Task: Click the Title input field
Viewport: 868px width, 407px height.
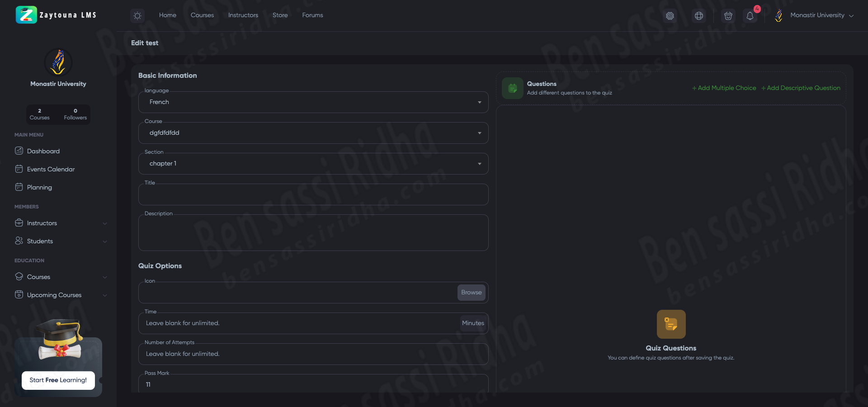Action: tap(313, 195)
